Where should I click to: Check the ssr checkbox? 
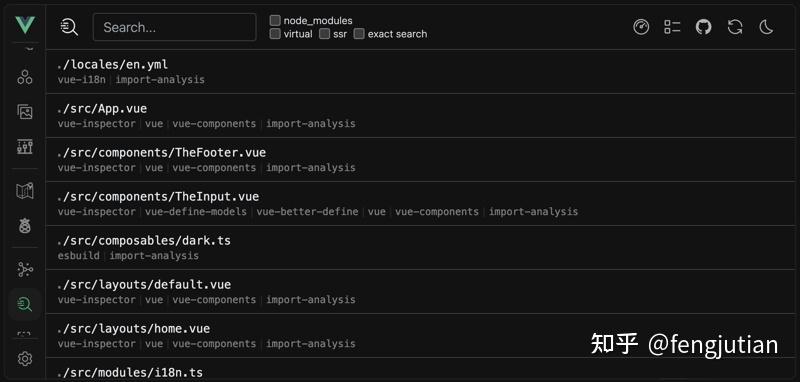(x=324, y=34)
